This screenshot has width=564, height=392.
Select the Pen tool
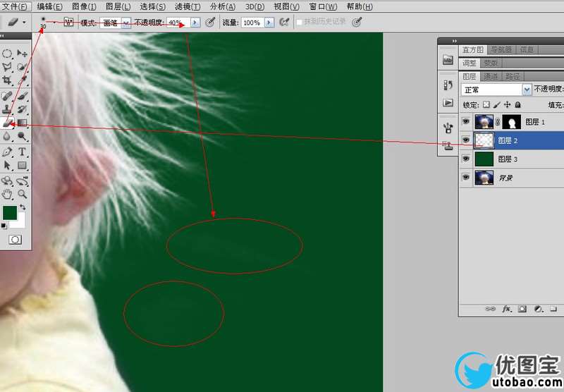pyautogui.click(x=7, y=152)
